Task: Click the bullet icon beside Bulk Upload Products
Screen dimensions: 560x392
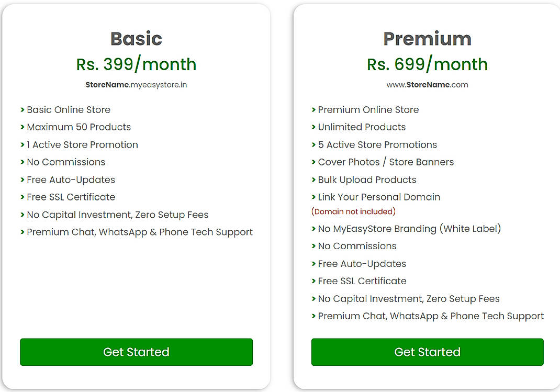Action: (313, 180)
